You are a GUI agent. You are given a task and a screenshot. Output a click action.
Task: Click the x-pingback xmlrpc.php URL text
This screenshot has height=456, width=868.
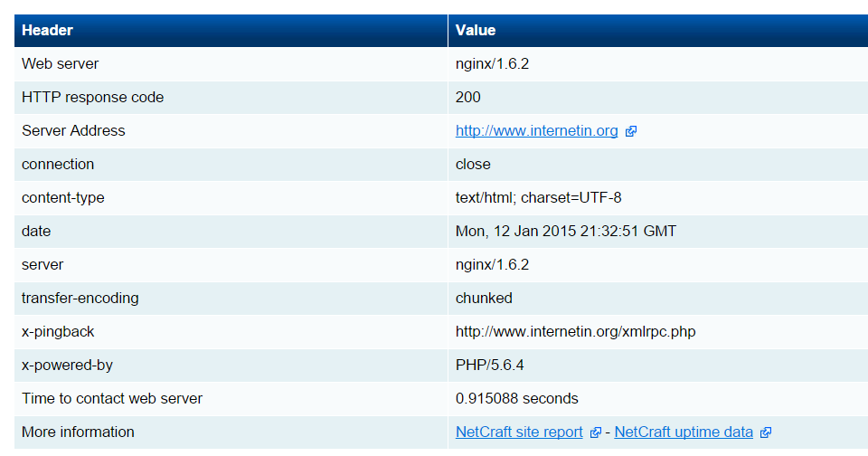point(576,332)
